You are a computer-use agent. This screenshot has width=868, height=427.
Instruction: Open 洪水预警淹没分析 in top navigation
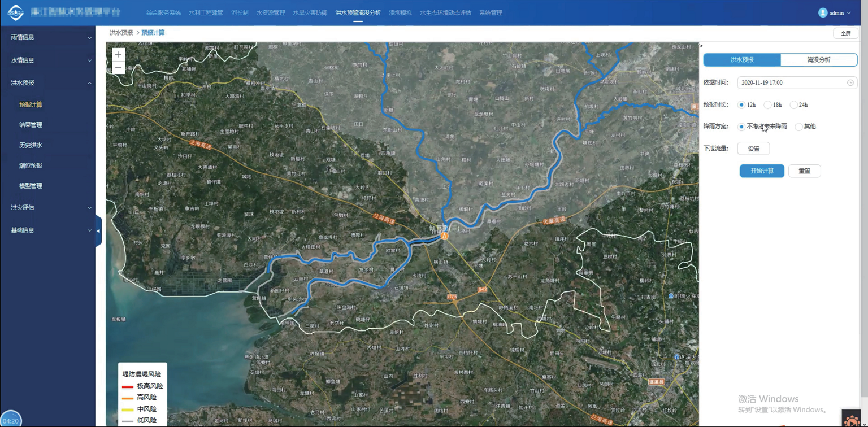click(358, 12)
